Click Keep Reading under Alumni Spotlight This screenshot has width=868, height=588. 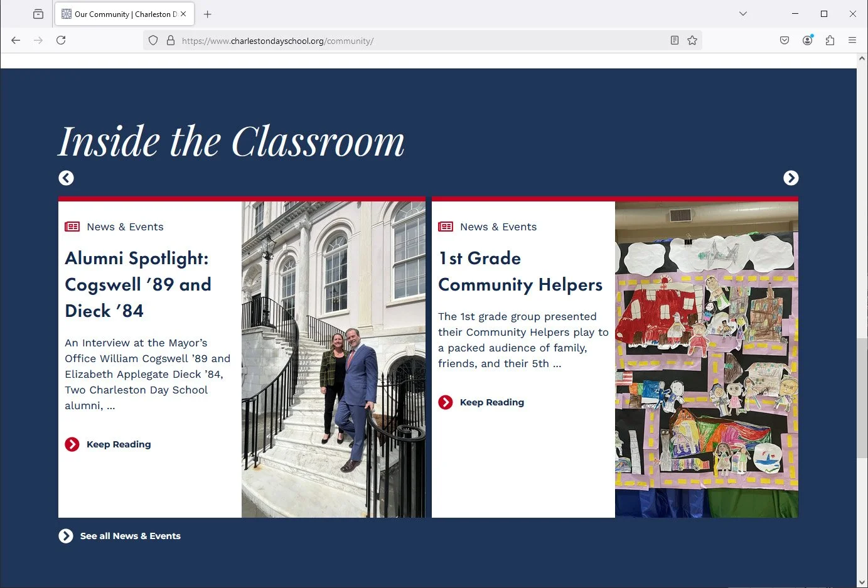[119, 444]
